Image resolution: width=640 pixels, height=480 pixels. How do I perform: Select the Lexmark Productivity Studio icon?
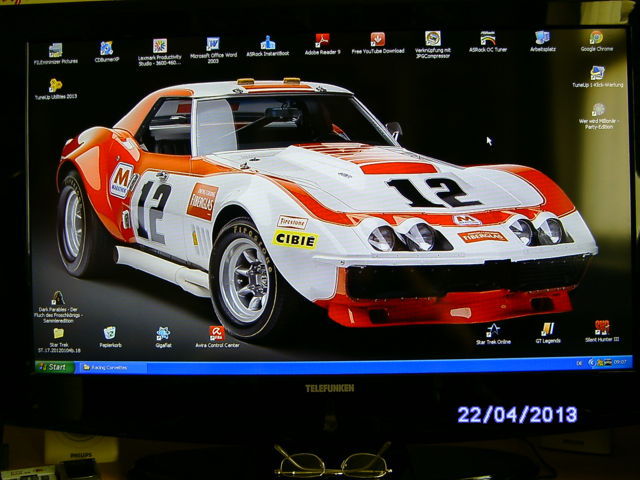pos(160,53)
